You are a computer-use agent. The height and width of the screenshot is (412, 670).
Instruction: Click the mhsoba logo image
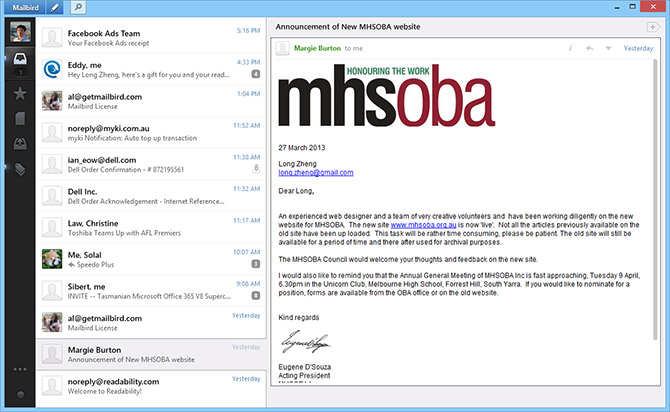(387, 95)
